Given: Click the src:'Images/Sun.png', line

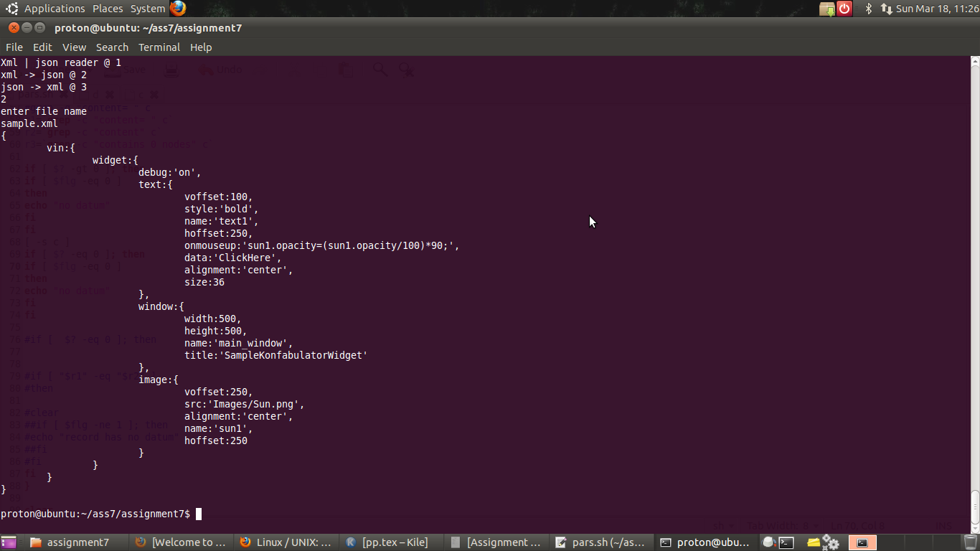Looking at the screenshot, I should coord(245,404).
